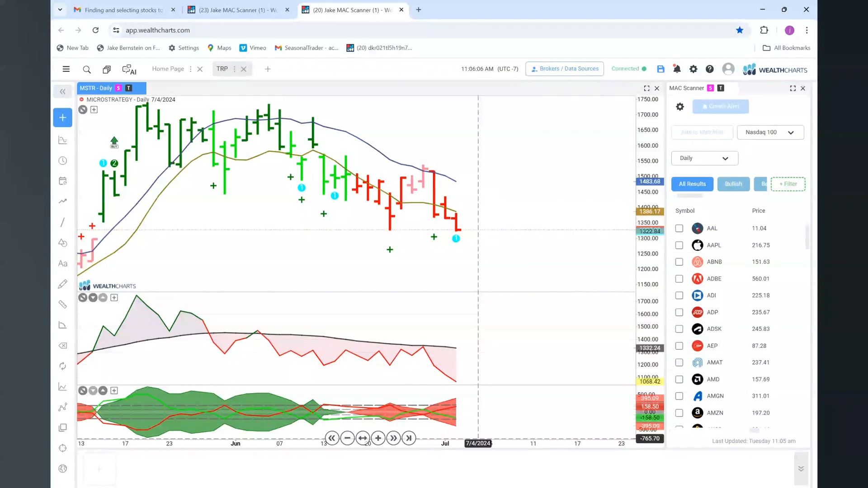Check the ADI row checkbox

pos(679,296)
